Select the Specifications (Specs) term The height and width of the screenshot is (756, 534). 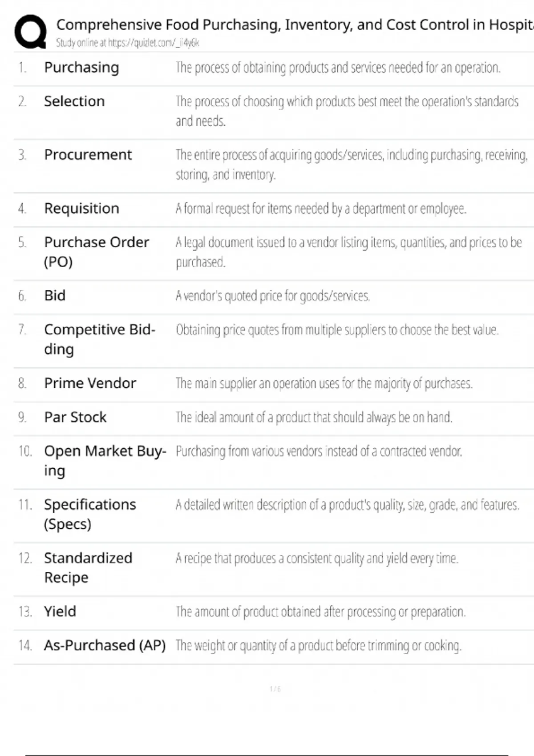[89, 514]
